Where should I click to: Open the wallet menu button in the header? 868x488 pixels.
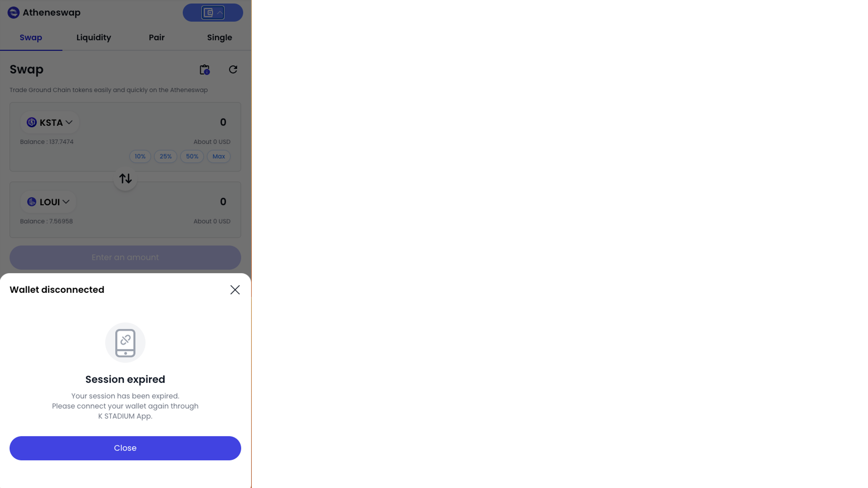213,13
